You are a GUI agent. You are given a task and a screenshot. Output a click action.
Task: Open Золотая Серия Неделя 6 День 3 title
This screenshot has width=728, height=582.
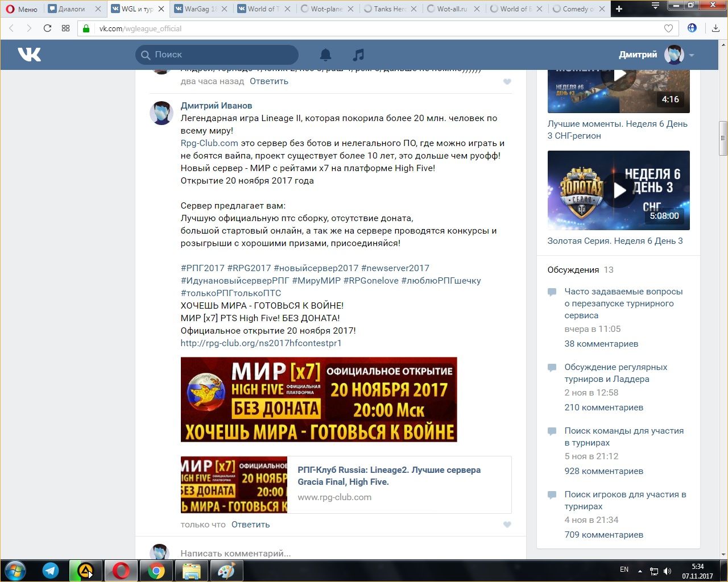[x=615, y=241]
